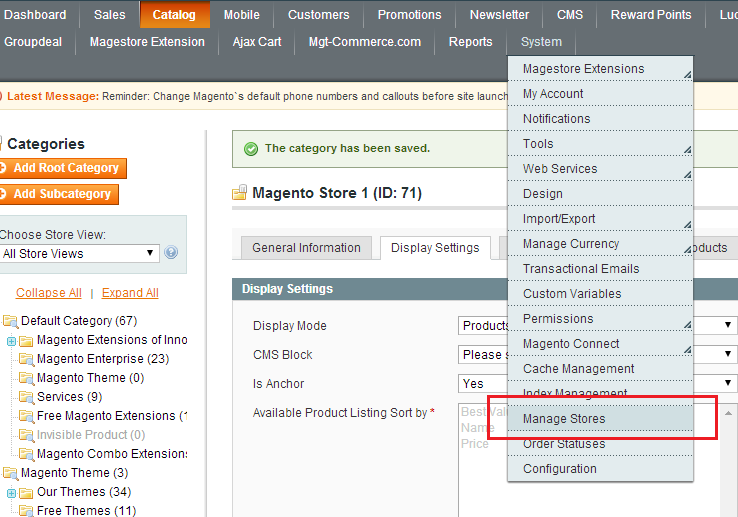Image resolution: width=738 pixels, height=517 pixels.
Task: Open Design menu entry
Action: (600, 194)
